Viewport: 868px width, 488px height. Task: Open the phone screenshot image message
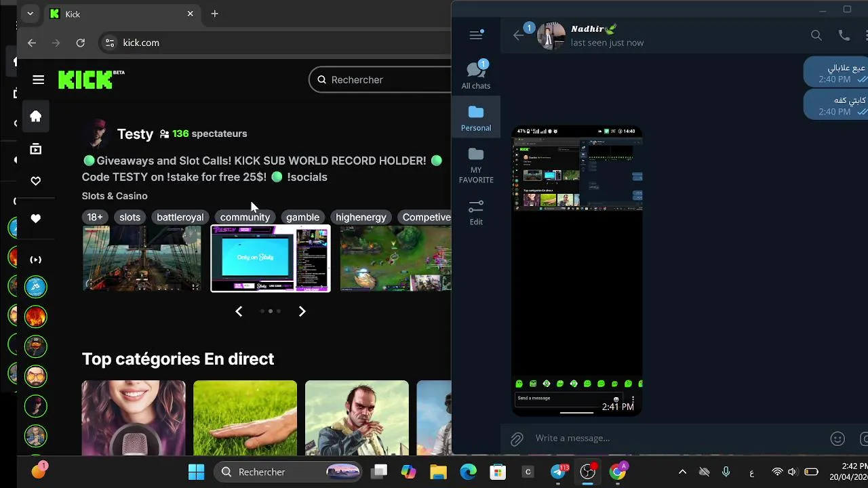point(577,270)
